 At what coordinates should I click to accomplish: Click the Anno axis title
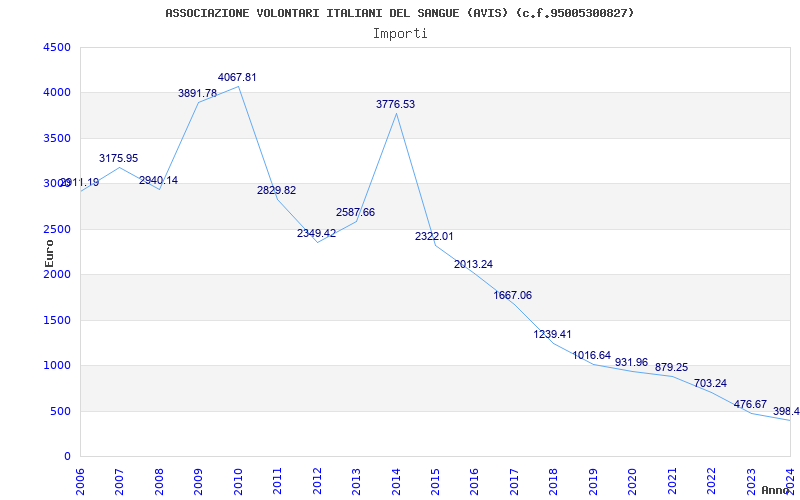[778, 490]
